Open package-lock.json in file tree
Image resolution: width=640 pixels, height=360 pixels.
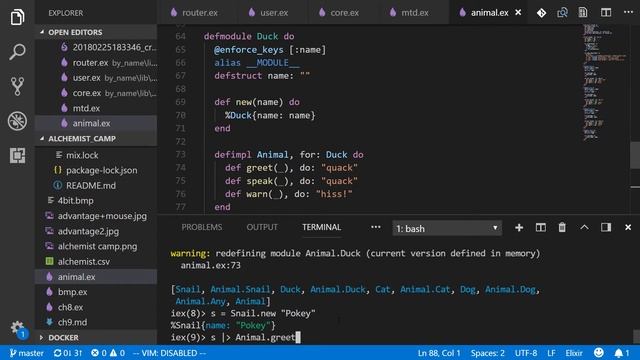(96, 170)
